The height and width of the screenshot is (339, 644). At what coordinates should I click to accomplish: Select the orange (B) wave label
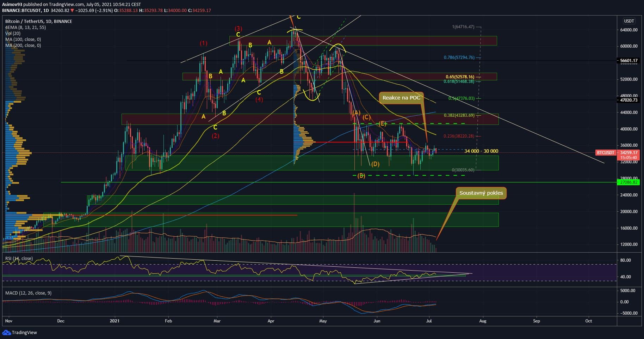[361, 176]
